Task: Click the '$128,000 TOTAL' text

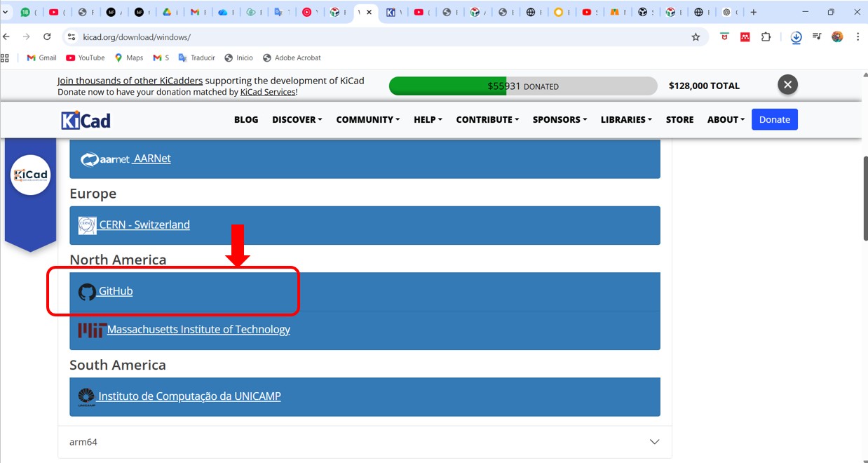Action: pyautogui.click(x=704, y=86)
